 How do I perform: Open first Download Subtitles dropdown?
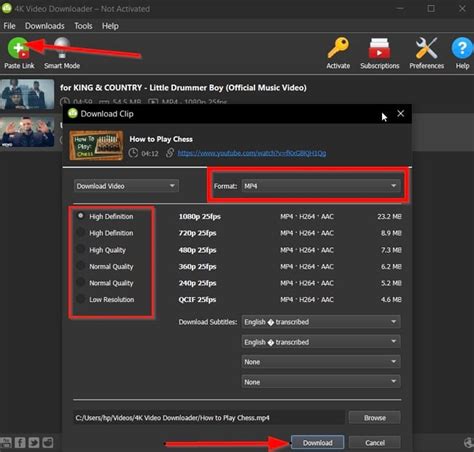tap(321, 322)
